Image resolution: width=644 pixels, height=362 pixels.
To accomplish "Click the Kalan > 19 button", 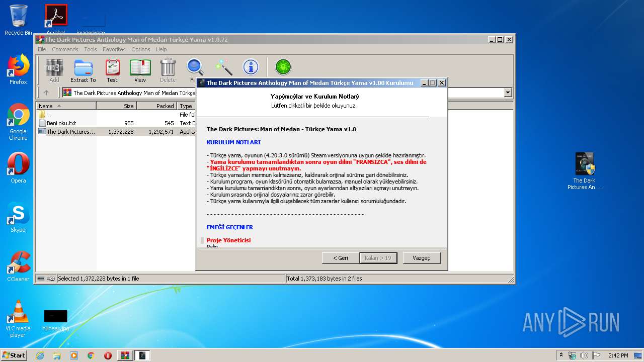I will point(378,258).
